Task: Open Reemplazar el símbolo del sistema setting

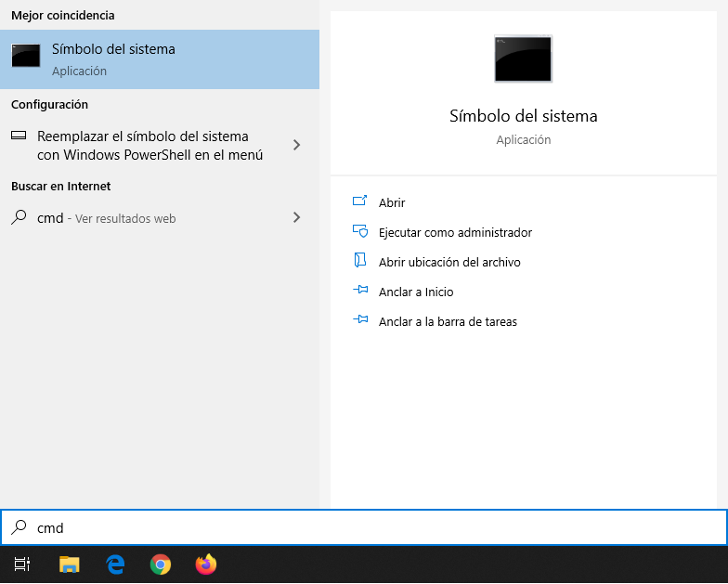Action: (160, 145)
